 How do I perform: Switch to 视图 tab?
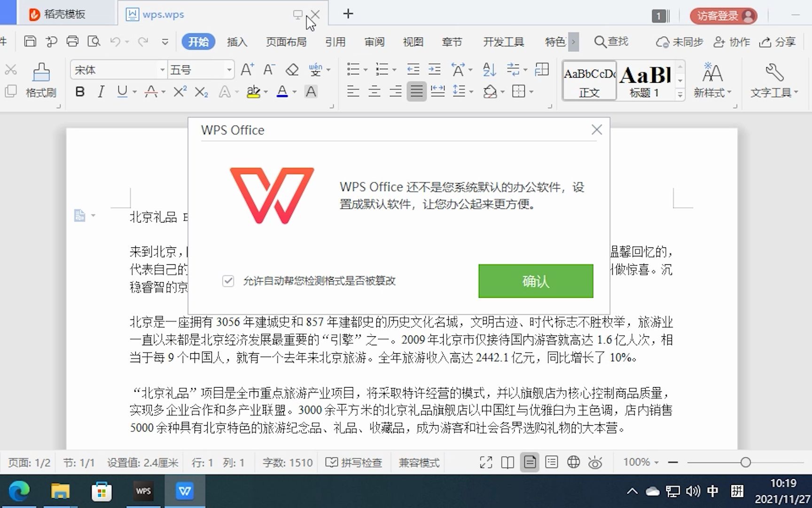[x=413, y=42]
